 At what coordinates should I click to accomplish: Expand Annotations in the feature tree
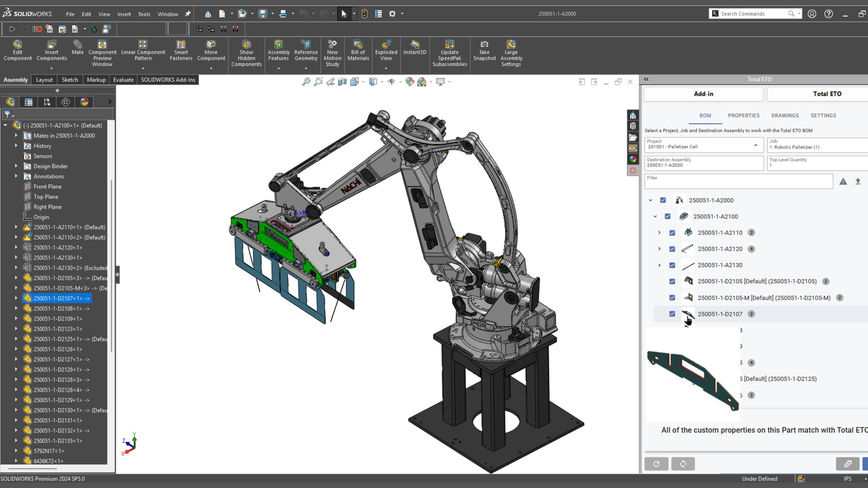[x=16, y=176]
